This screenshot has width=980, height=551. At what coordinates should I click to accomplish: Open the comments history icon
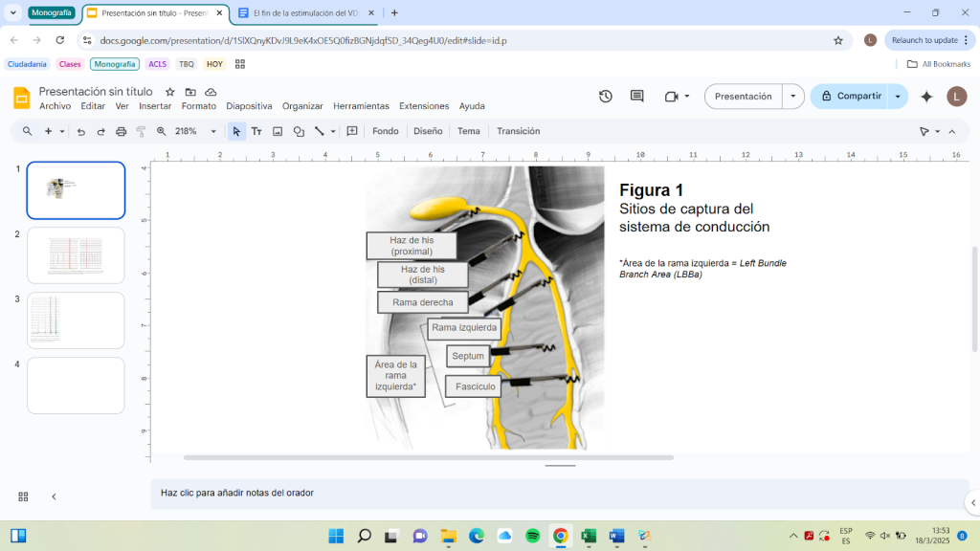tap(637, 97)
